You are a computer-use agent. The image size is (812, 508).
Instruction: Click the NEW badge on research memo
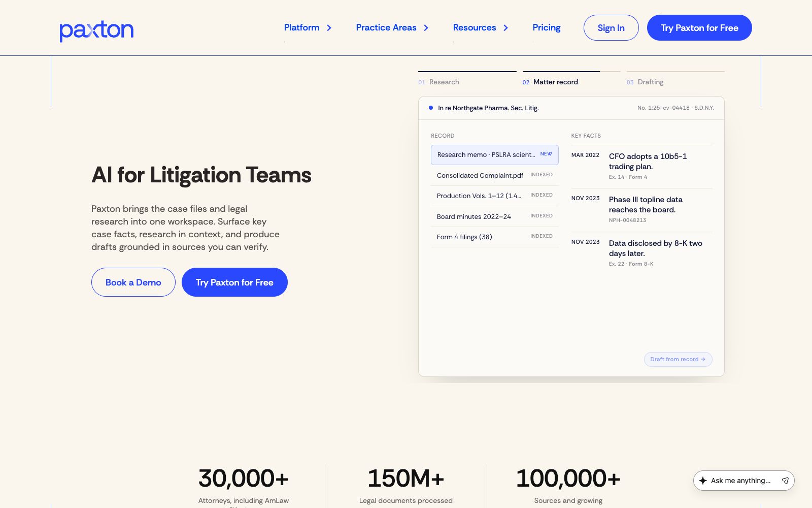click(546, 154)
